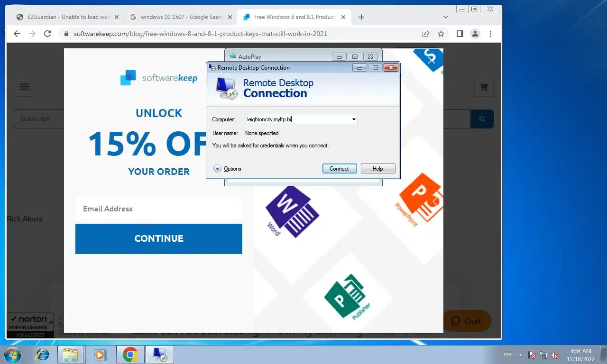Open the shopping cart icon
This screenshot has width=607, height=364.
click(x=484, y=87)
